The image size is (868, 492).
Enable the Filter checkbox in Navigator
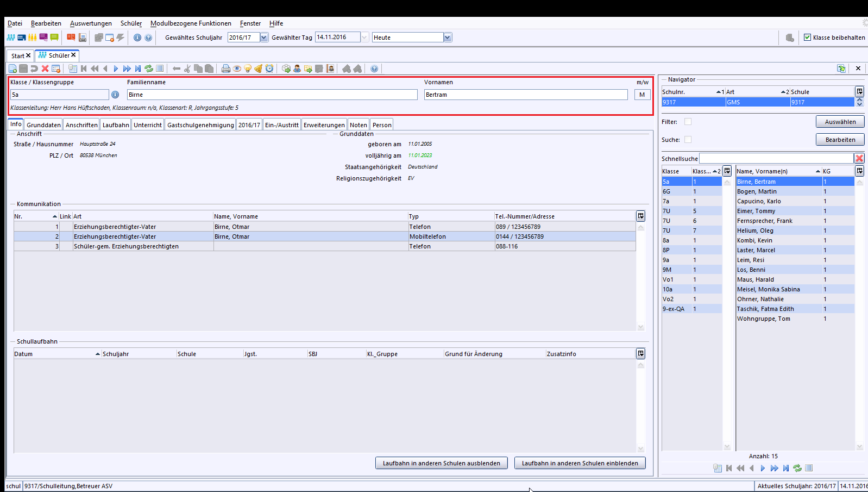(688, 122)
